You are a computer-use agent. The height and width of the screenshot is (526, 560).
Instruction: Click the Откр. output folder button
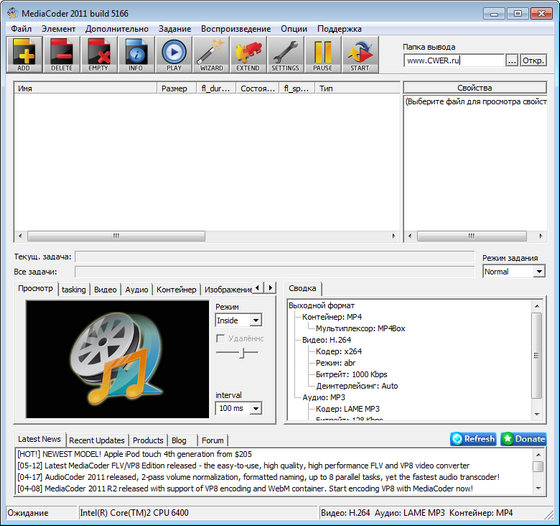(x=533, y=60)
